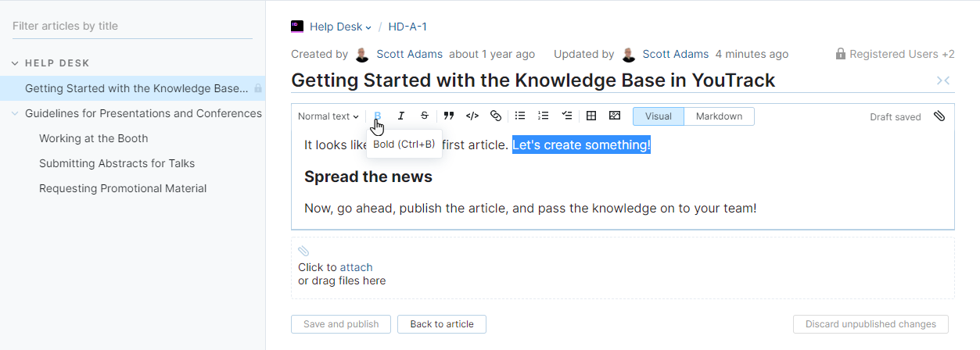The image size is (980, 350).
Task: Apply italic formatting to selected text
Action: pyautogui.click(x=401, y=116)
